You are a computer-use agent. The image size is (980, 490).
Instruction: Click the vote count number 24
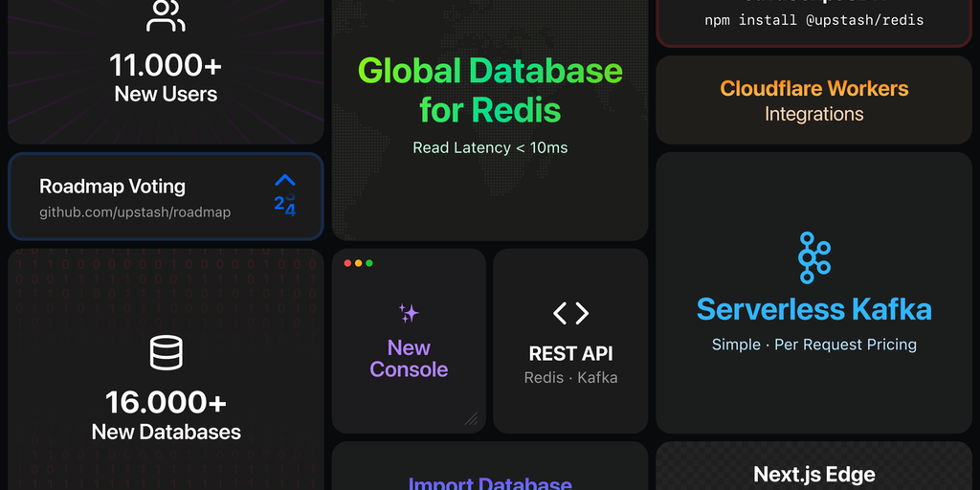tap(285, 205)
